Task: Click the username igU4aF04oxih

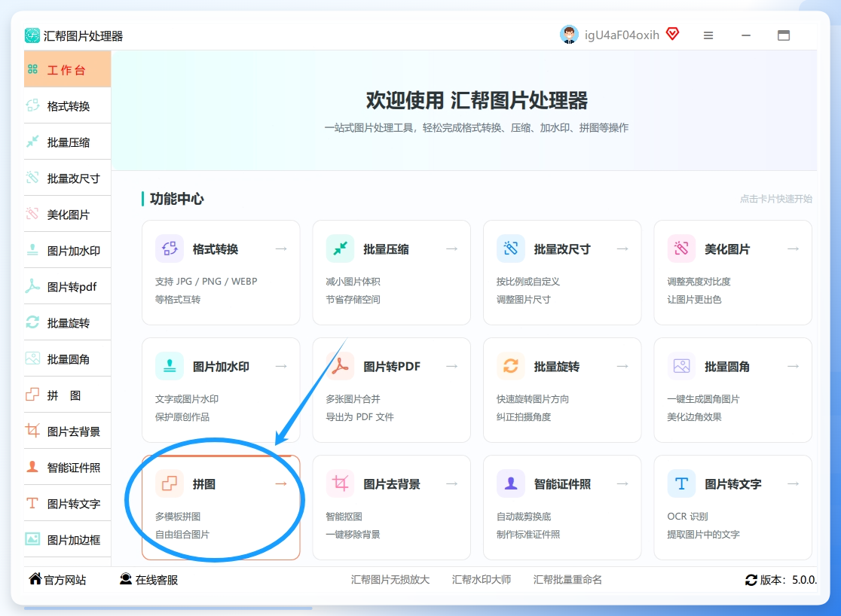Action: coord(622,35)
